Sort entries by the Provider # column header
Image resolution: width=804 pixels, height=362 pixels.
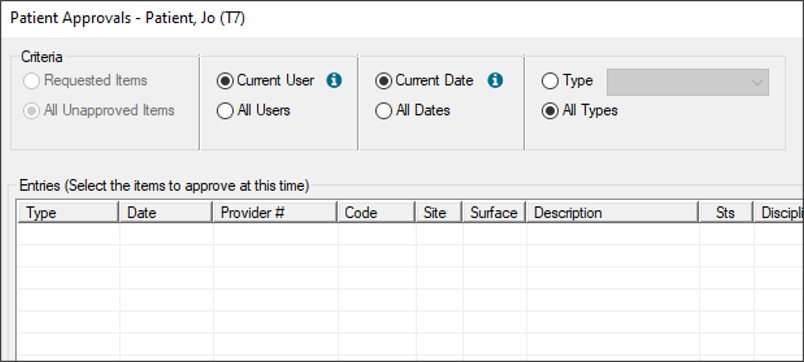275,212
